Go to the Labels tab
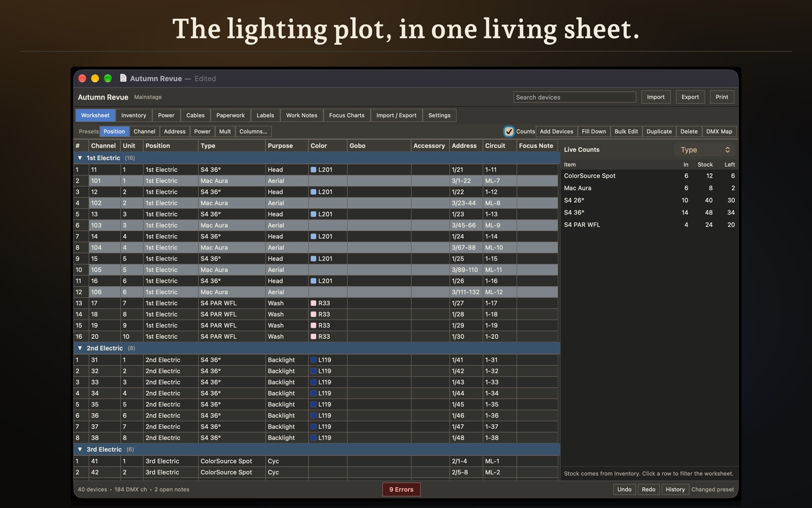 click(x=265, y=115)
